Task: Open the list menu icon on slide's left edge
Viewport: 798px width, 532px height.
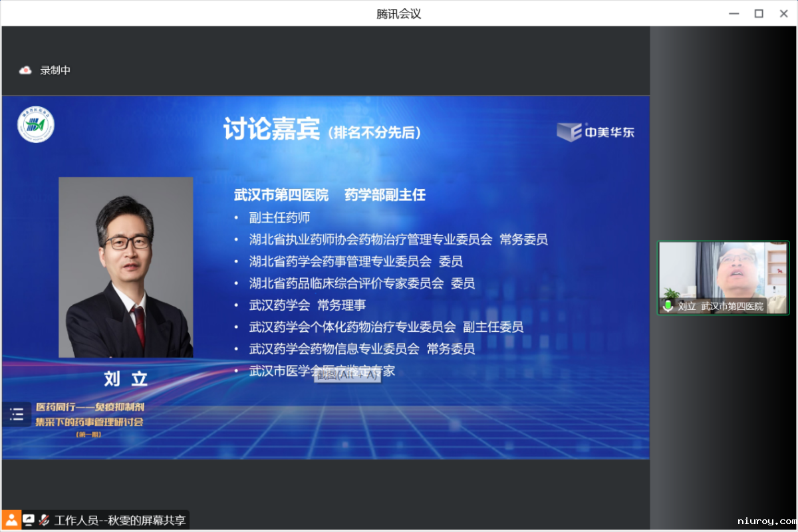Action: coord(17,415)
